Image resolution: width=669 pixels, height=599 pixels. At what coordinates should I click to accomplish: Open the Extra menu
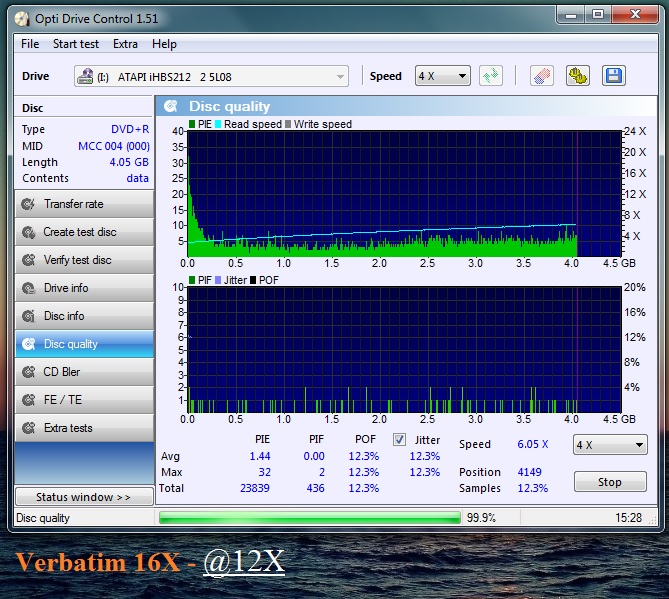[125, 44]
